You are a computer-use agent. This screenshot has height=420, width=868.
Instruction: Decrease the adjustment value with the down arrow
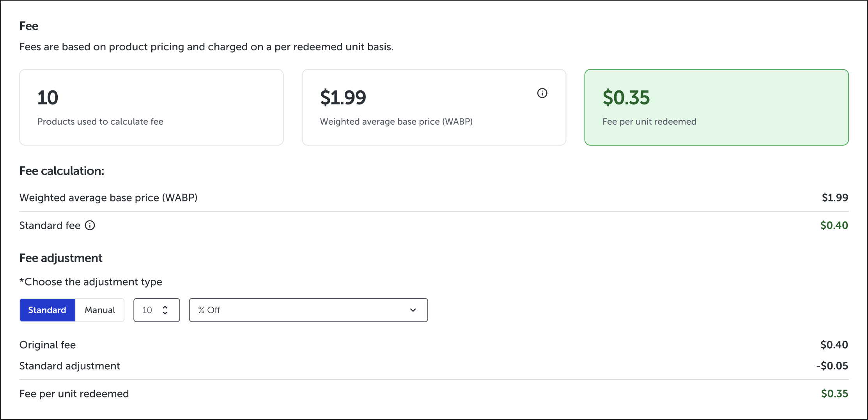click(x=165, y=313)
